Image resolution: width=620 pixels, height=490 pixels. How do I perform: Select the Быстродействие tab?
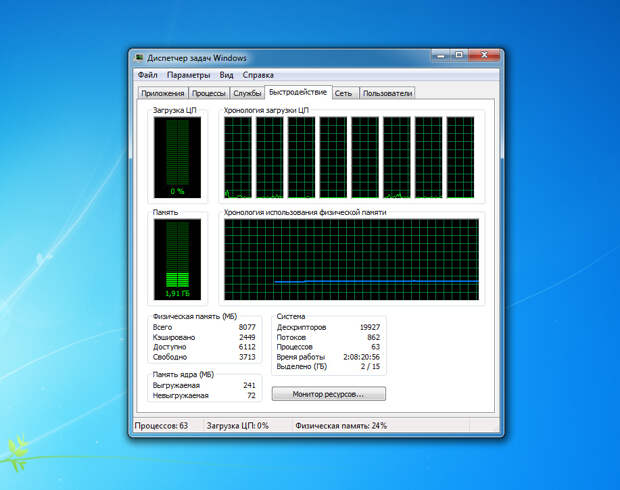click(x=298, y=92)
